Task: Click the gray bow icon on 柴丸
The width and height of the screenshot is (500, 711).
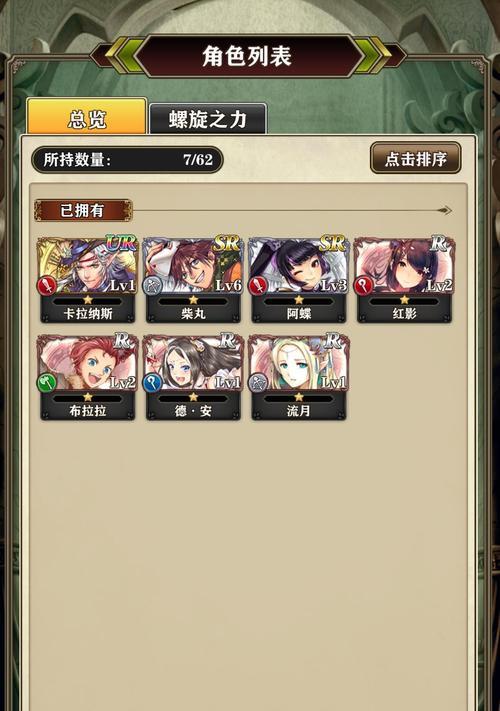Action: 152,286
